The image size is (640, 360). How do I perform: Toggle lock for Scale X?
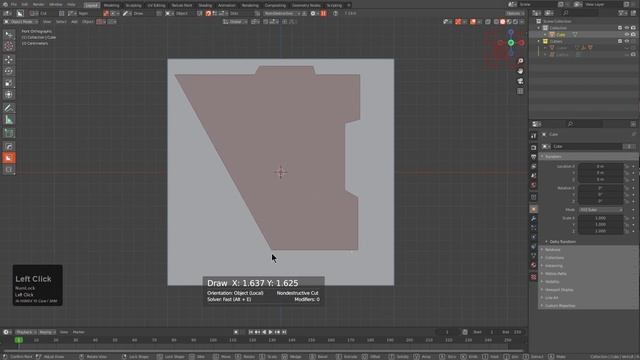(x=627, y=218)
